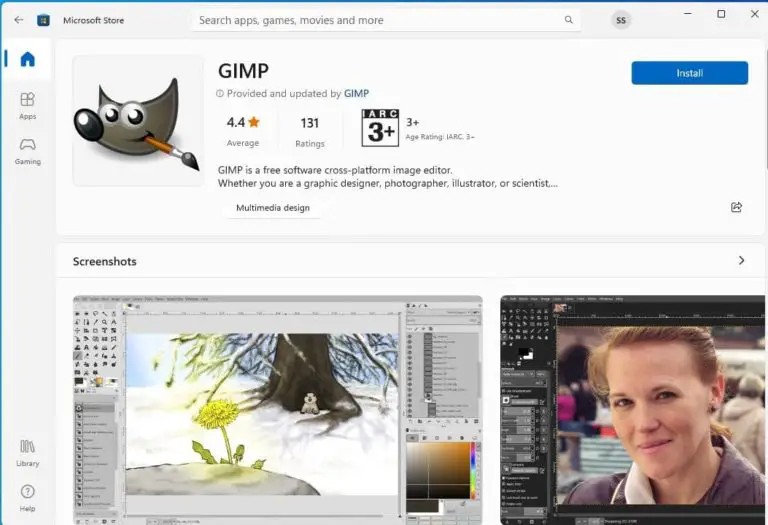The width and height of the screenshot is (768, 525).
Task: Go to the Gaming section
Action: click(27, 150)
